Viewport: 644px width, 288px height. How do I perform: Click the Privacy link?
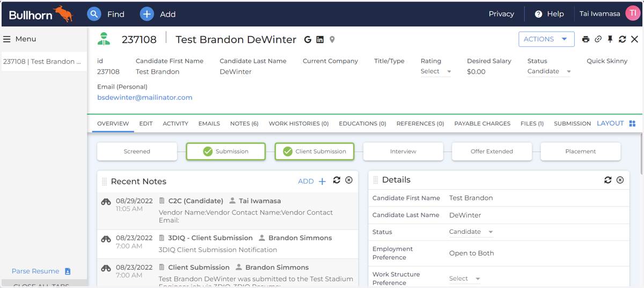click(501, 14)
